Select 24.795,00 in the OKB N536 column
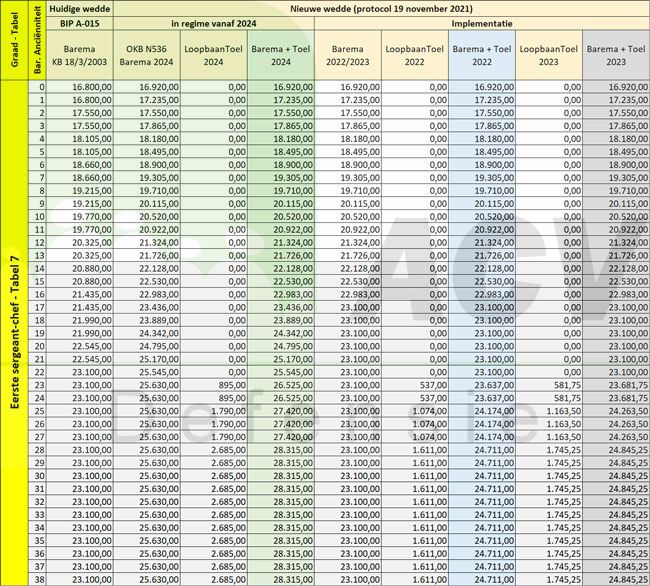This screenshot has width=650, height=586. 147,346
